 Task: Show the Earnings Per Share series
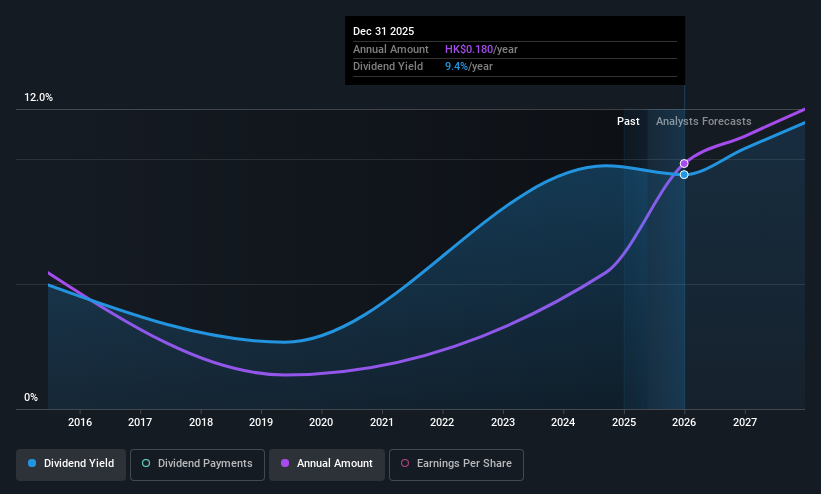(x=456, y=464)
